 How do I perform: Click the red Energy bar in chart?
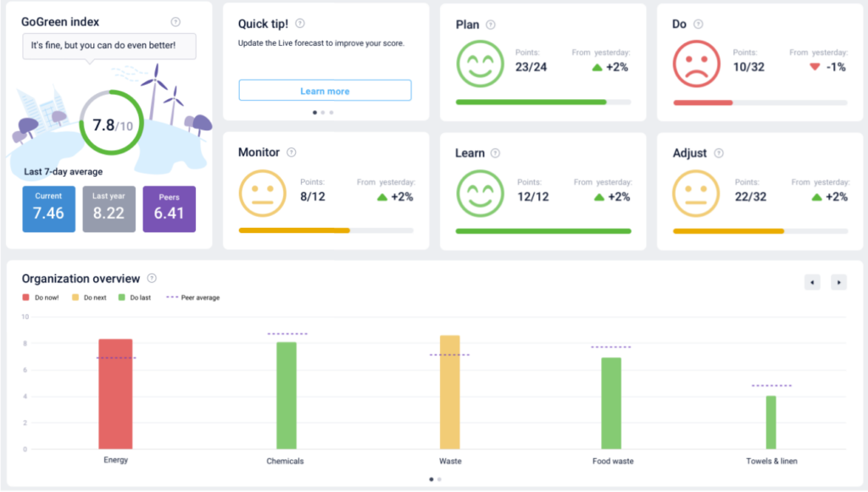(115, 394)
